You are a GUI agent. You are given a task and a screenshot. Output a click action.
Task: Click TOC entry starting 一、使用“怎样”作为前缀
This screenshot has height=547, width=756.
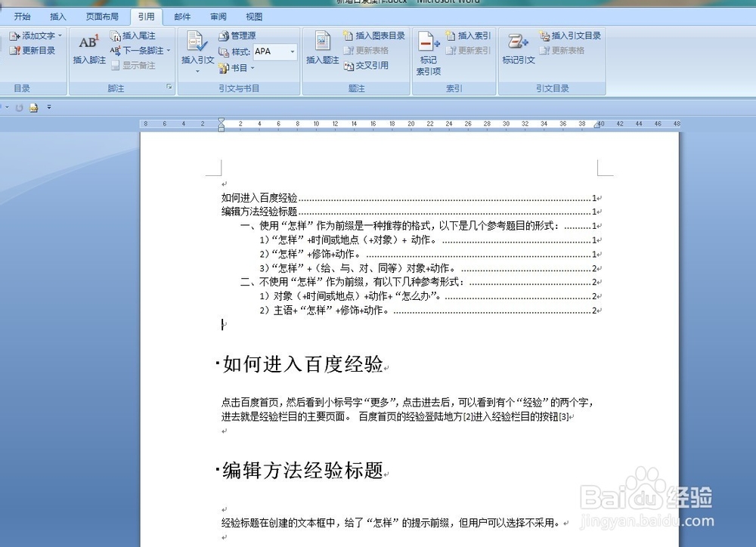click(x=419, y=226)
